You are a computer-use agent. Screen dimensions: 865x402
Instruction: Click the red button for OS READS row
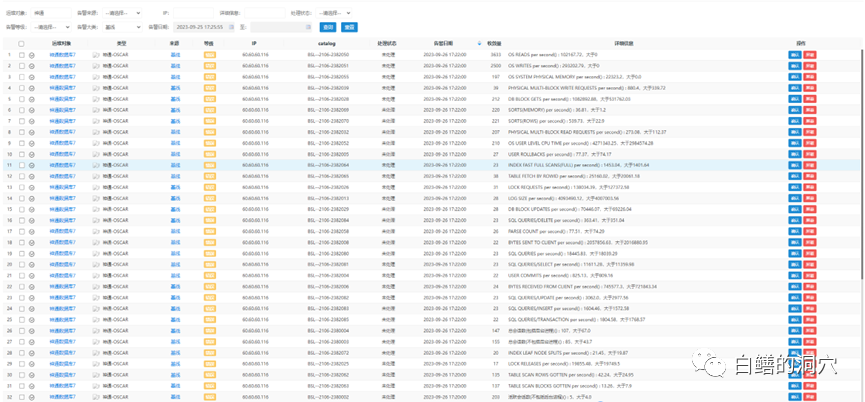pos(810,56)
